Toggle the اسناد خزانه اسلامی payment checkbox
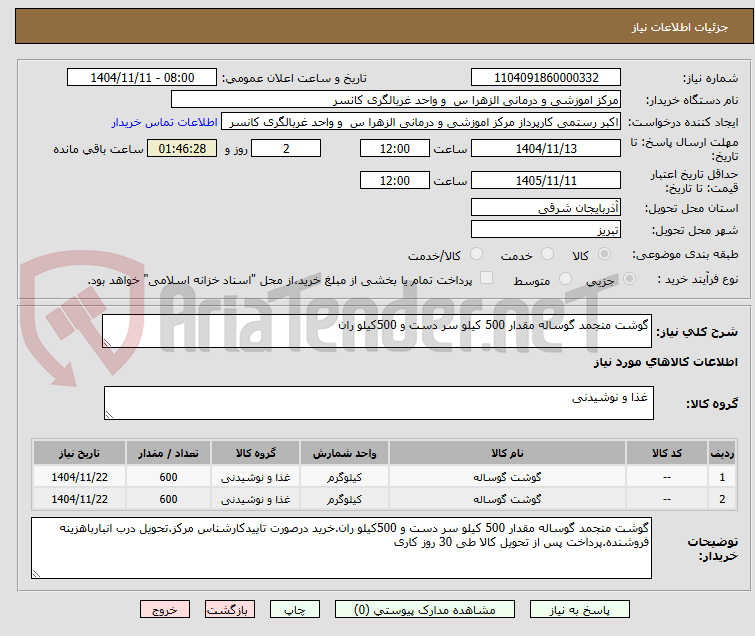This screenshot has width=755, height=636. (x=487, y=278)
